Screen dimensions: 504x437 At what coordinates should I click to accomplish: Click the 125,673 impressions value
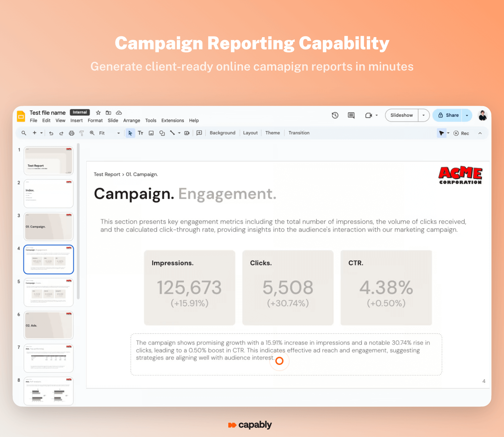click(x=189, y=287)
